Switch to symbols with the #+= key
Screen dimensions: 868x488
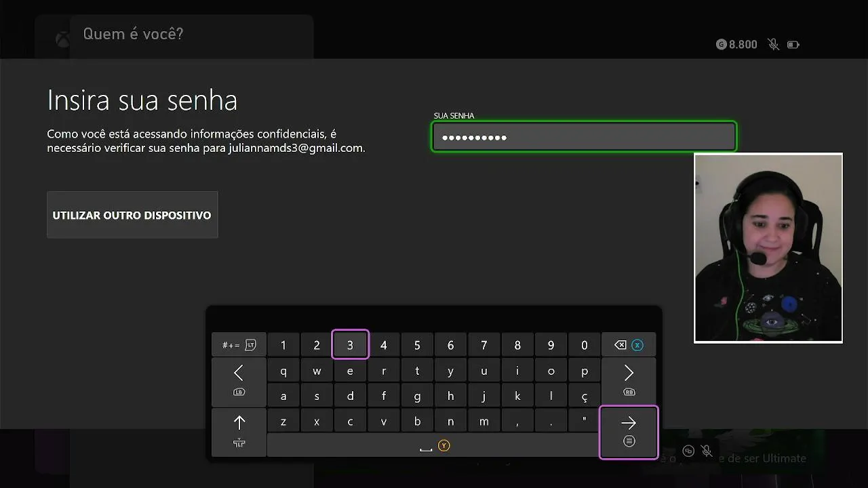click(239, 345)
